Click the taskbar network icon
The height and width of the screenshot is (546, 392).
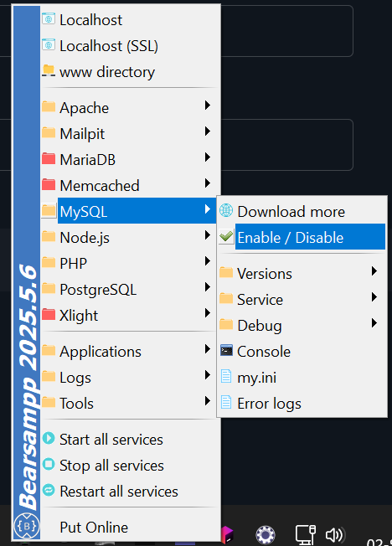(306, 534)
